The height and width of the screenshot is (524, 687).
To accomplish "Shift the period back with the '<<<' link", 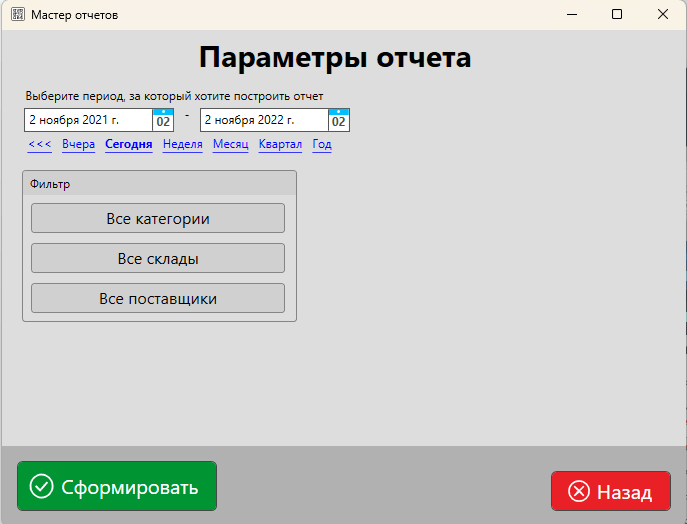I will point(40,145).
